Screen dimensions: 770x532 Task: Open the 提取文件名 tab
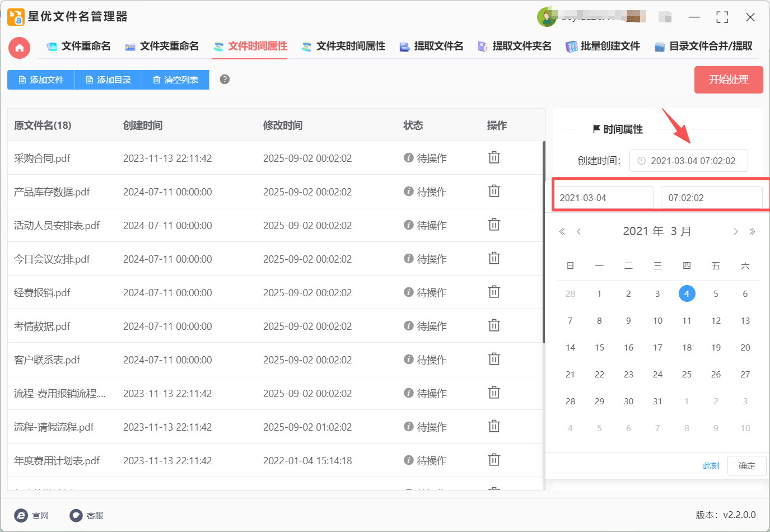pyautogui.click(x=431, y=46)
